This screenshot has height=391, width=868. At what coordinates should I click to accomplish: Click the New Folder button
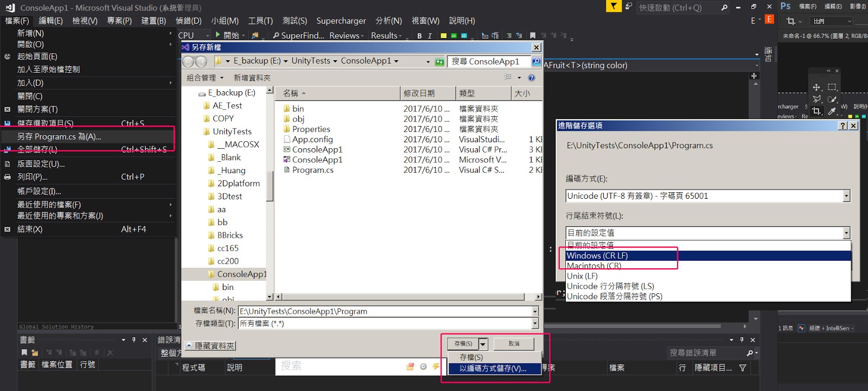point(252,78)
